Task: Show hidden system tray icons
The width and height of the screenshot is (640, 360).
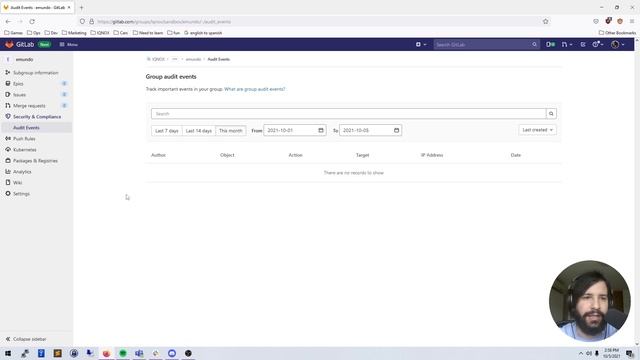Action: 580,353
